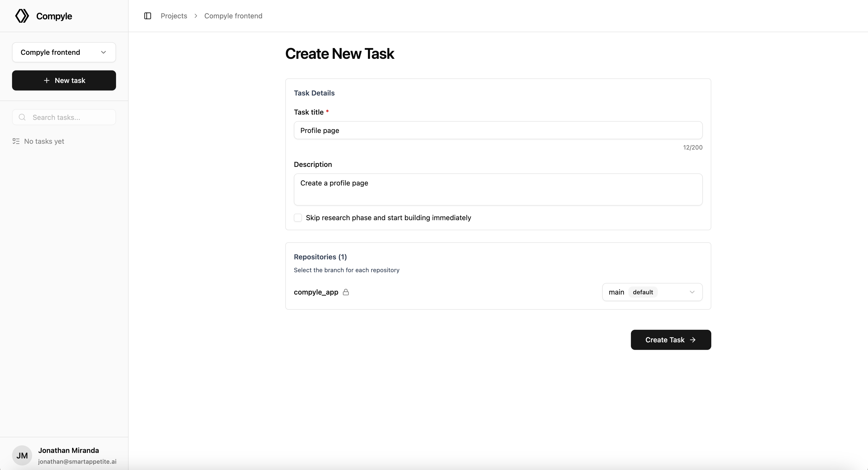
Task: Expand the main branch selector dropdown
Action: [652, 292]
